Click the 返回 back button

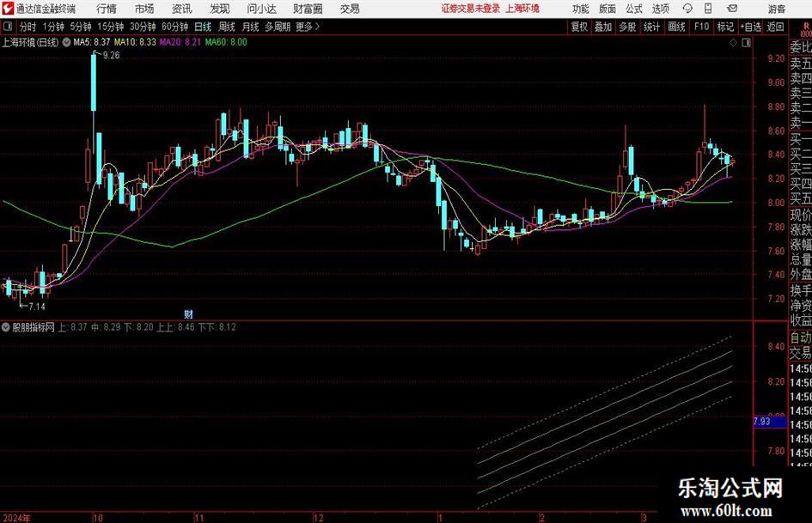coord(775,27)
